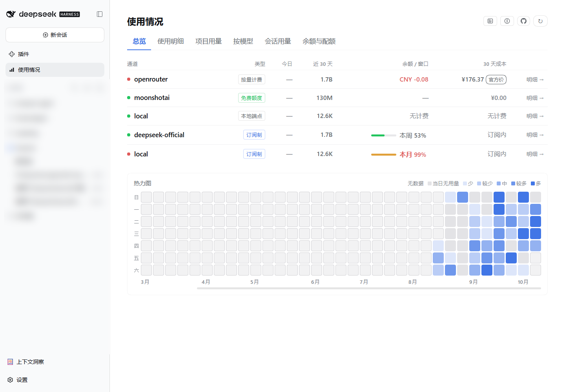The height and width of the screenshot is (392, 565).
Task: Open 设置 gear settings
Action: (18, 380)
